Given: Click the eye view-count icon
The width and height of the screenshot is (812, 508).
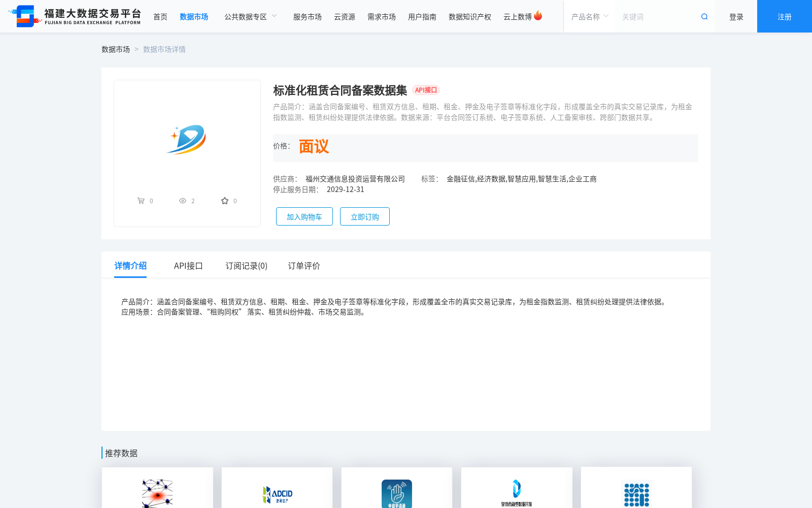Looking at the screenshot, I should [x=183, y=201].
